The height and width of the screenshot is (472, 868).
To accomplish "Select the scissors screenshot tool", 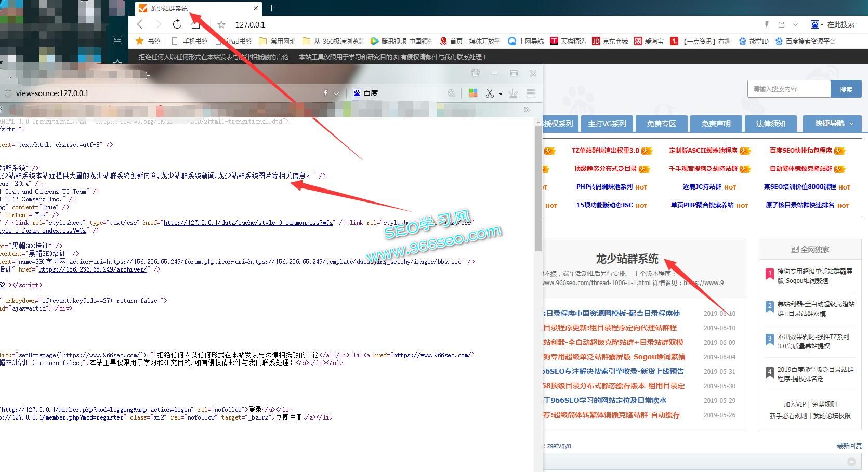I will click(490, 93).
